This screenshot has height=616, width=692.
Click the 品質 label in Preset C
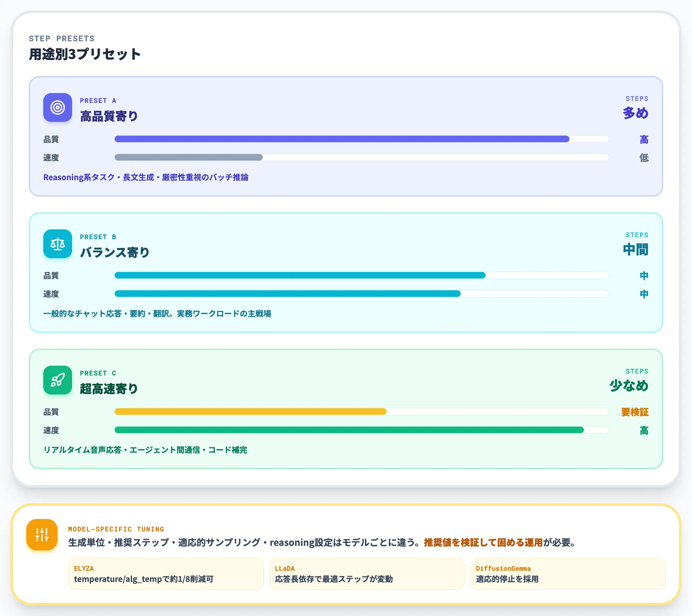coord(51,412)
